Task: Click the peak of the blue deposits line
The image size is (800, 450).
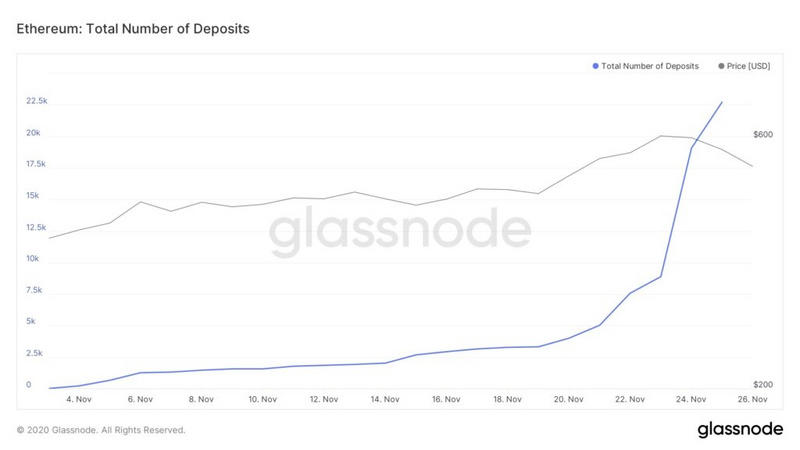Action: coord(722,102)
